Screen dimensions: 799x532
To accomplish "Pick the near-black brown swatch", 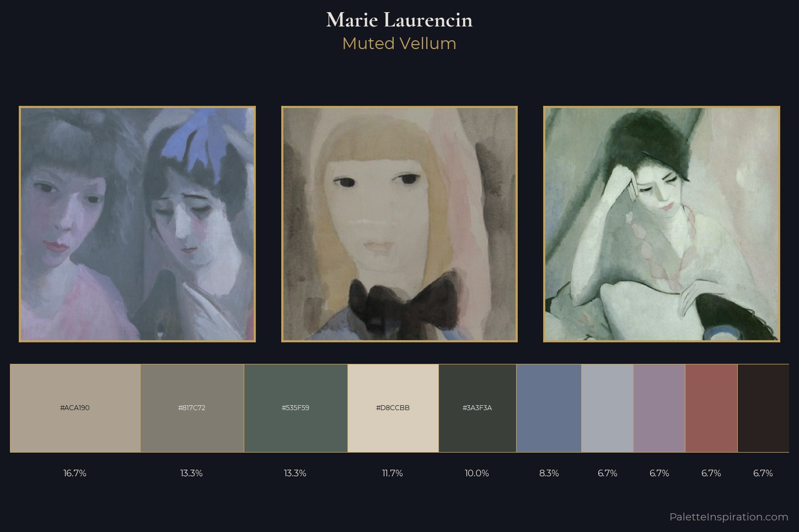I will click(x=763, y=408).
